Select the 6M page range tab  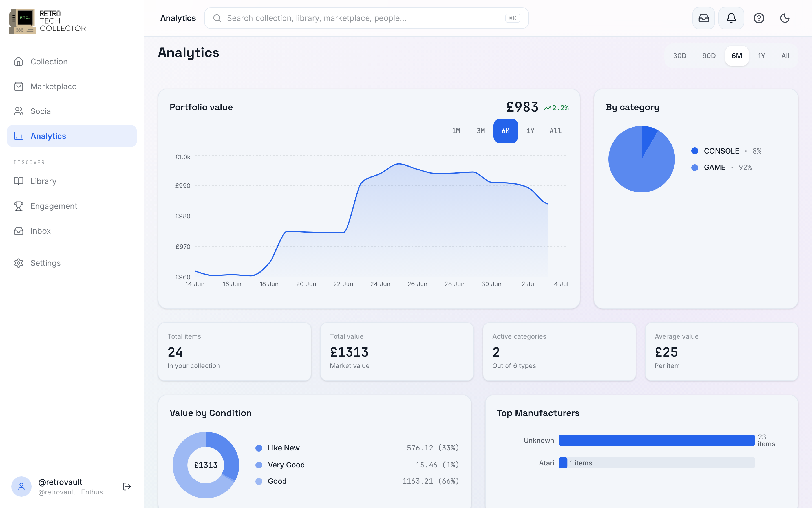[737, 56]
